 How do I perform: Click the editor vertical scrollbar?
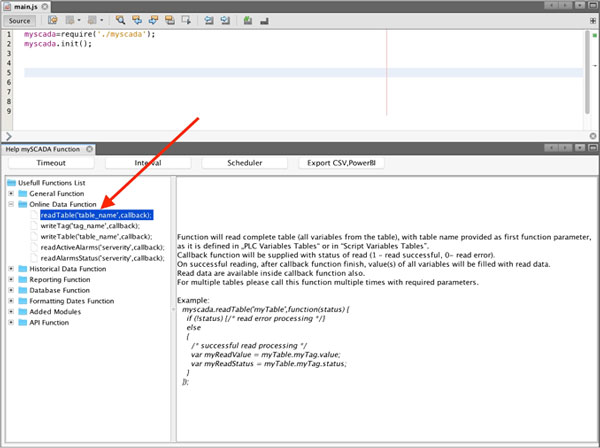click(587, 73)
